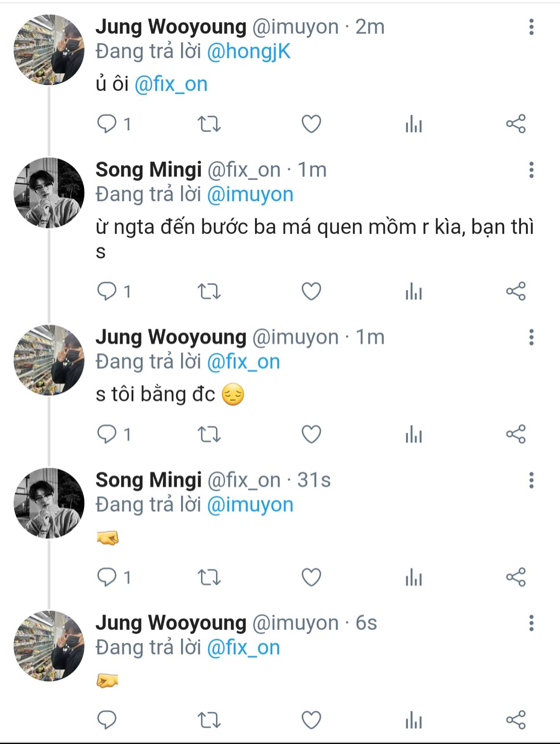Reply to Jung Wooyoung's 's tôi bằng đc' tweet

[107, 434]
